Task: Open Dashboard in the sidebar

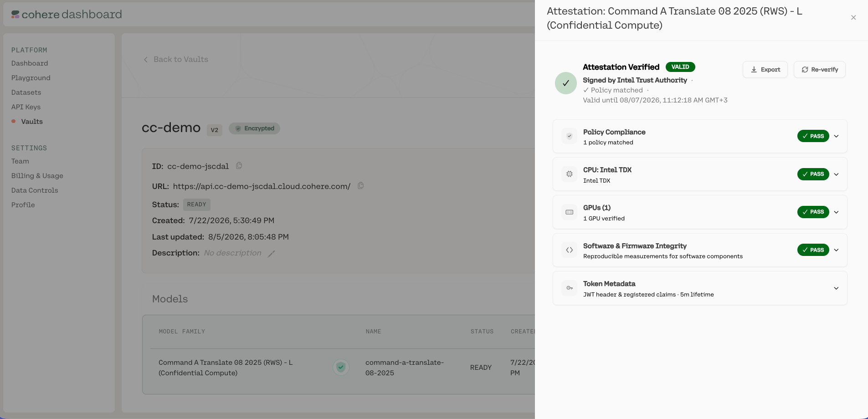Action: tap(30, 63)
